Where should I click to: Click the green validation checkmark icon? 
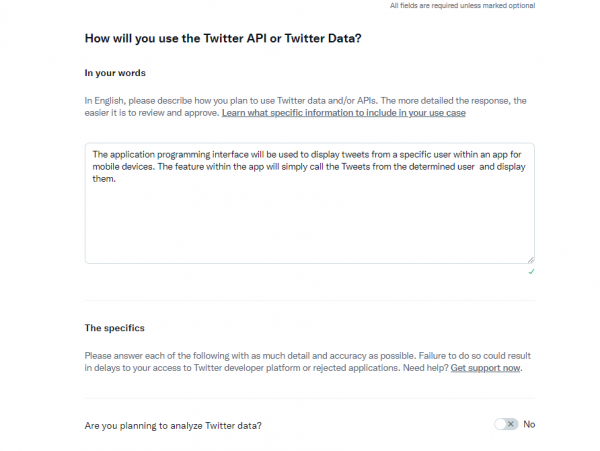click(x=531, y=271)
